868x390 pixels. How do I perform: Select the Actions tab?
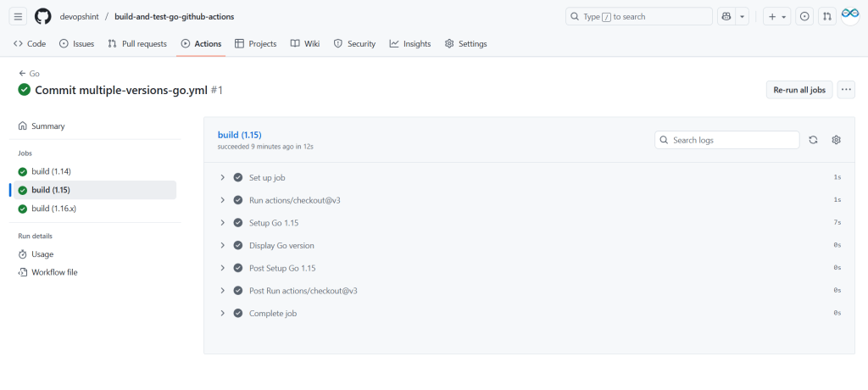tap(201, 44)
